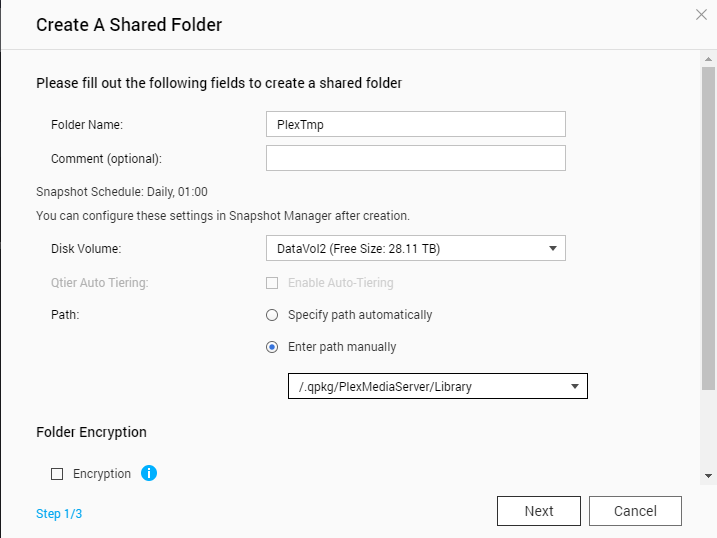Select Specify path automatically option
This screenshot has height=538, width=717.
[x=272, y=315]
